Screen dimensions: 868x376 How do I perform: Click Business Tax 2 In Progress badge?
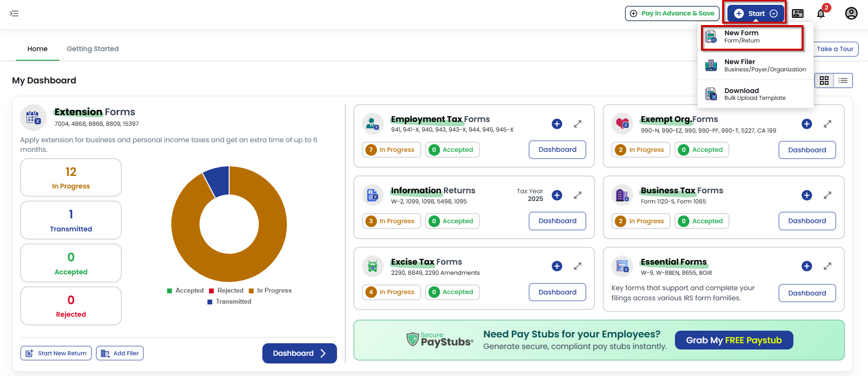tap(641, 221)
